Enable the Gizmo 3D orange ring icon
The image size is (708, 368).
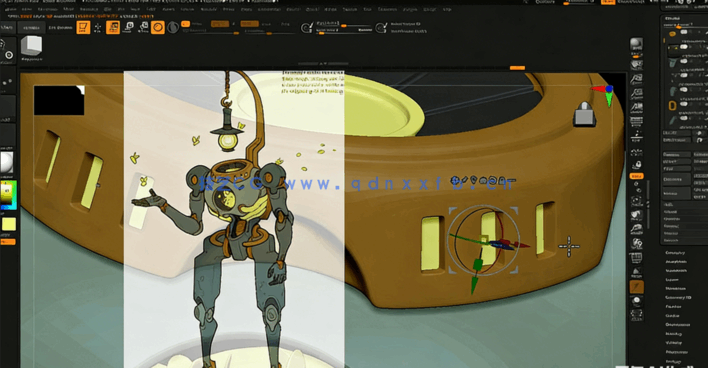pos(158,28)
